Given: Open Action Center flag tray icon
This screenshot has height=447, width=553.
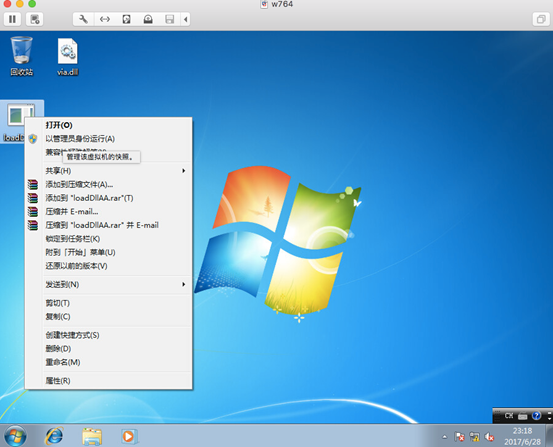Looking at the screenshot, I should [x=460, y=437].
